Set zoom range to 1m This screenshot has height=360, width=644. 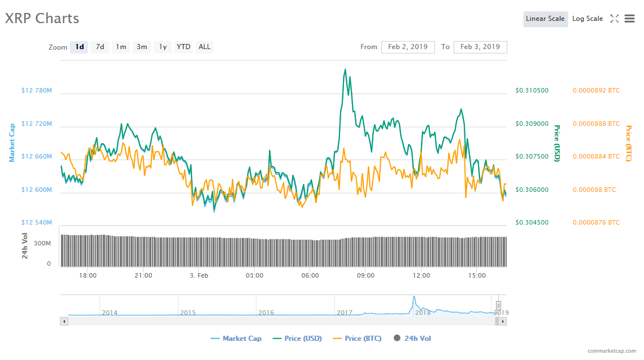[x=121, y=47]
